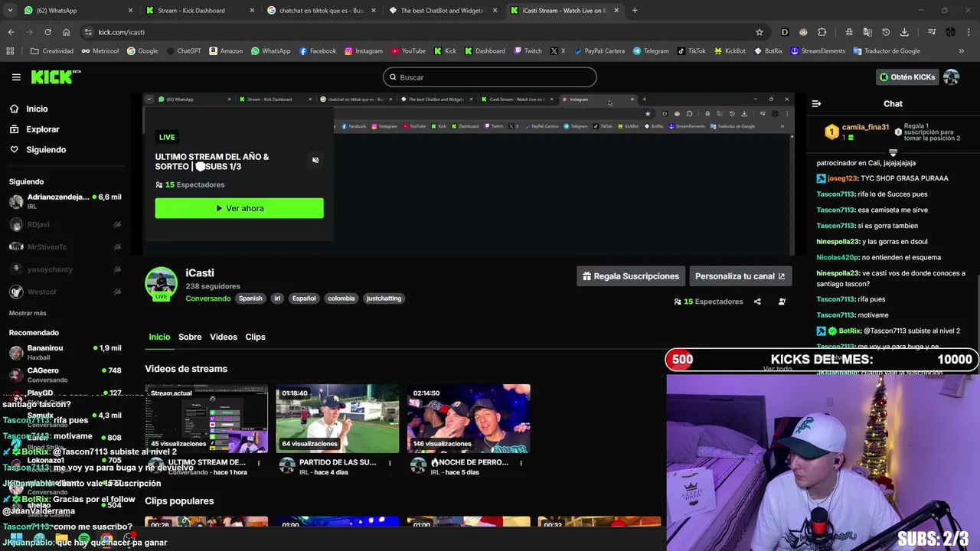Click the irl tag
The height and width of the screenshot is (551, 980).
pos(277,298)
